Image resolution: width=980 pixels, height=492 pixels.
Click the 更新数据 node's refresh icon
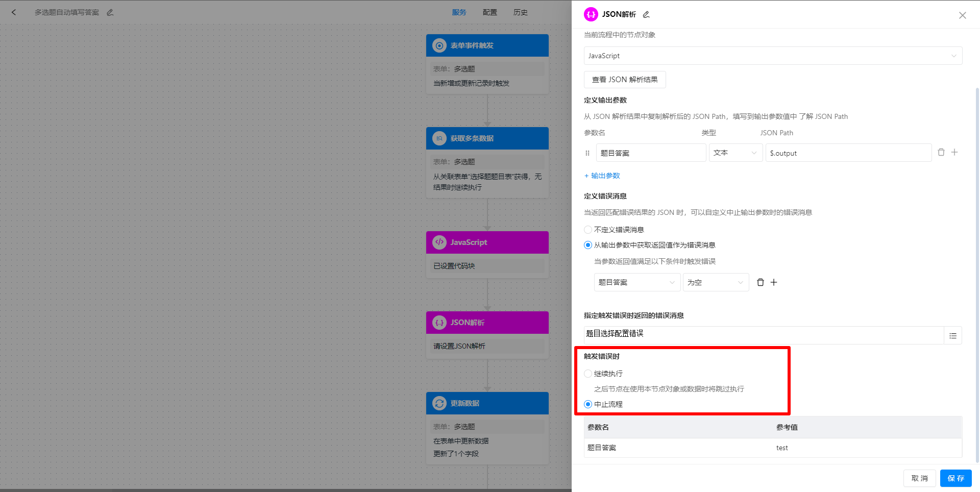coord(439,403)
